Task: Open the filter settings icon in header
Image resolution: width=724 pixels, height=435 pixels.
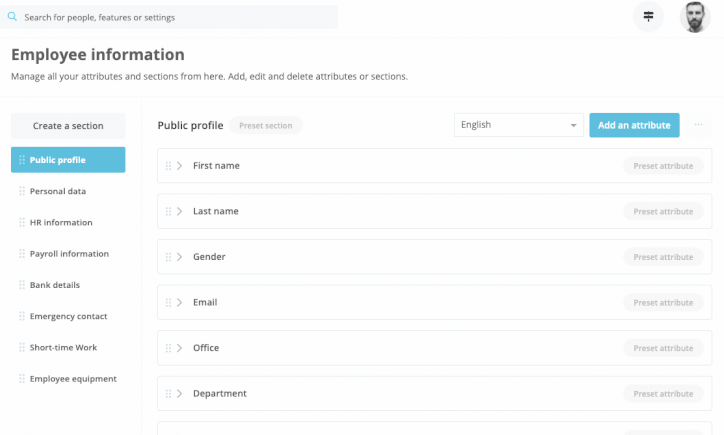Action: pyautogui.click(x=648, y=17)
